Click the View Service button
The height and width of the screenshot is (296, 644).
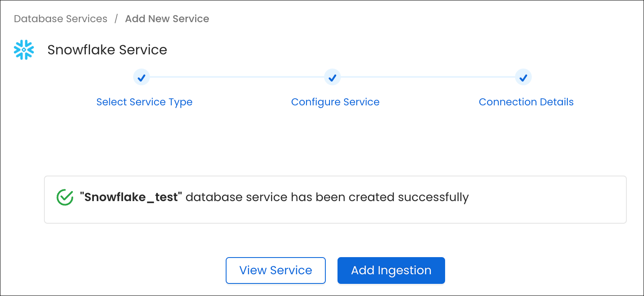pos(275,270)
